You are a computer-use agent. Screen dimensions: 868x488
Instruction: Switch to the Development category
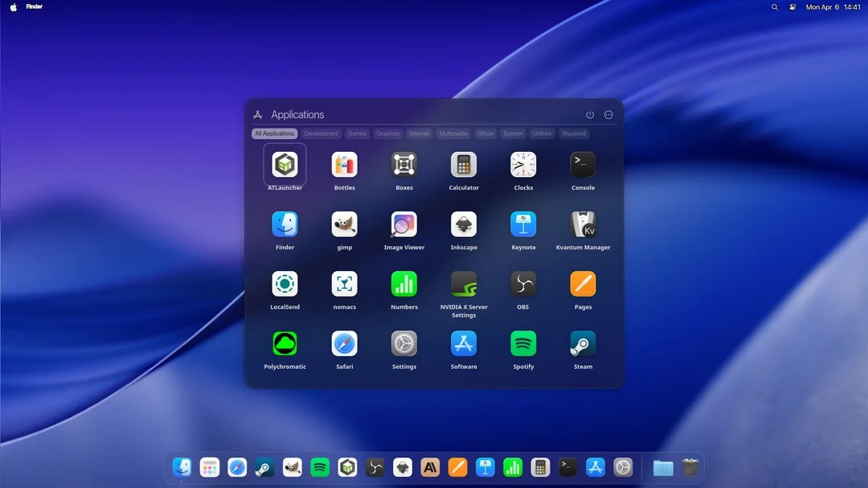pos(321,133)
